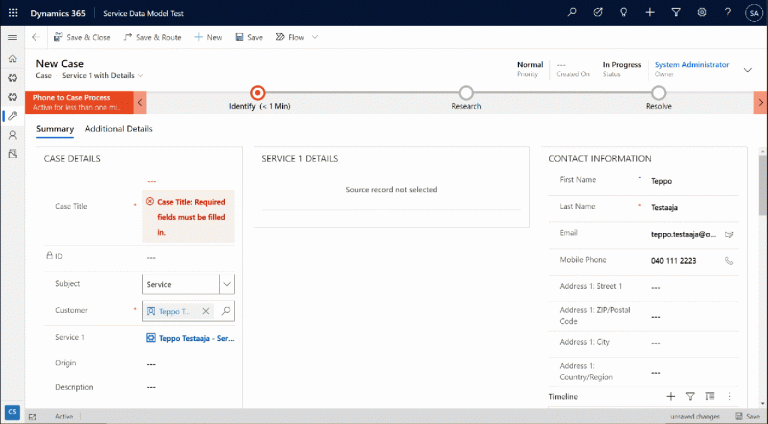
Task: Add a timeline record with plus icon
Action: pyautogui.click(x=671, y=397)
